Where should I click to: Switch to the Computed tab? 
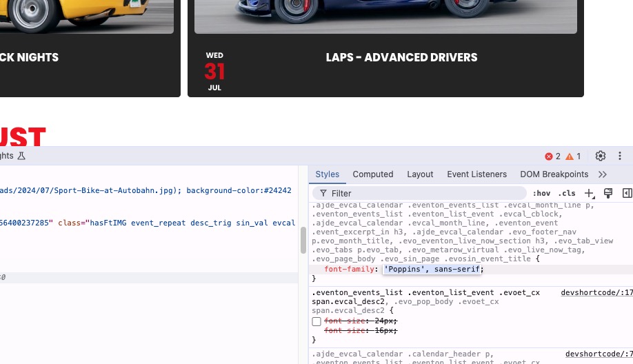(x=372, y=174)
